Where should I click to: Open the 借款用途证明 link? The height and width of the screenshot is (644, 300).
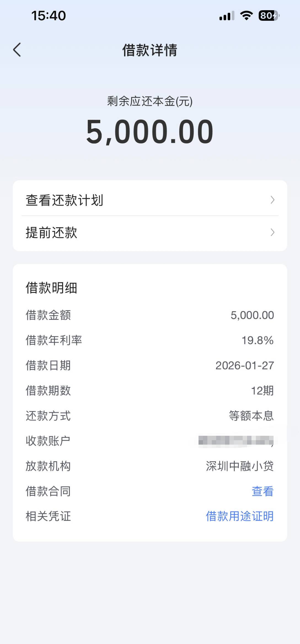(x=240, y=516)
